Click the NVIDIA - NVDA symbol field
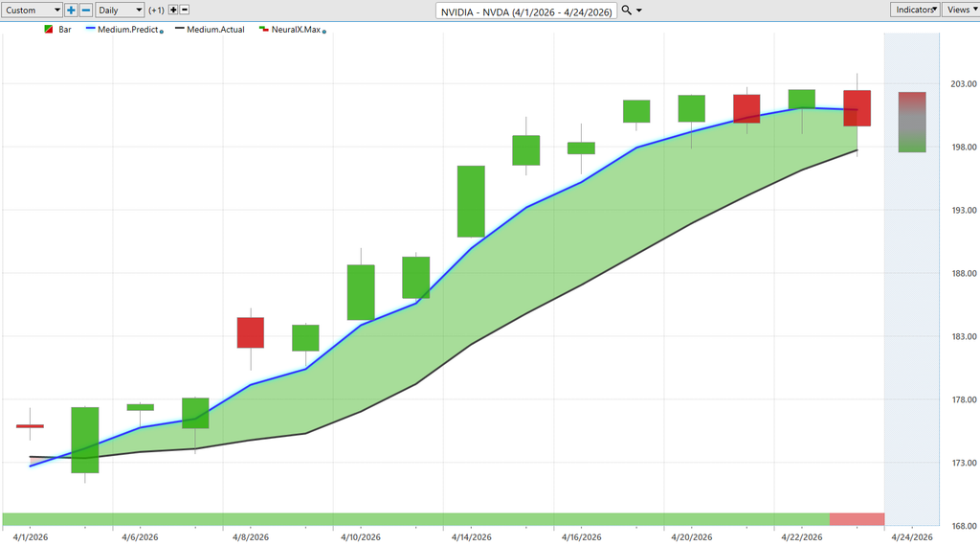The image size is (980, 546). [526, 11]
